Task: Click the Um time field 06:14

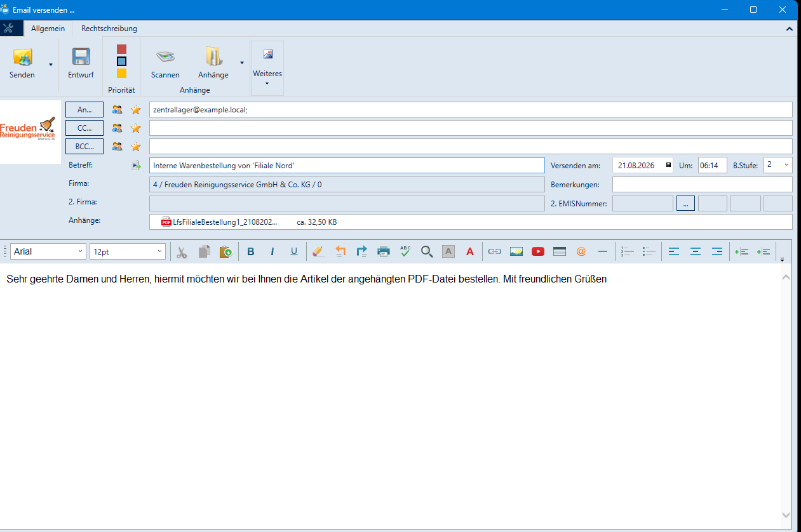Action: [x=713, y=165]
